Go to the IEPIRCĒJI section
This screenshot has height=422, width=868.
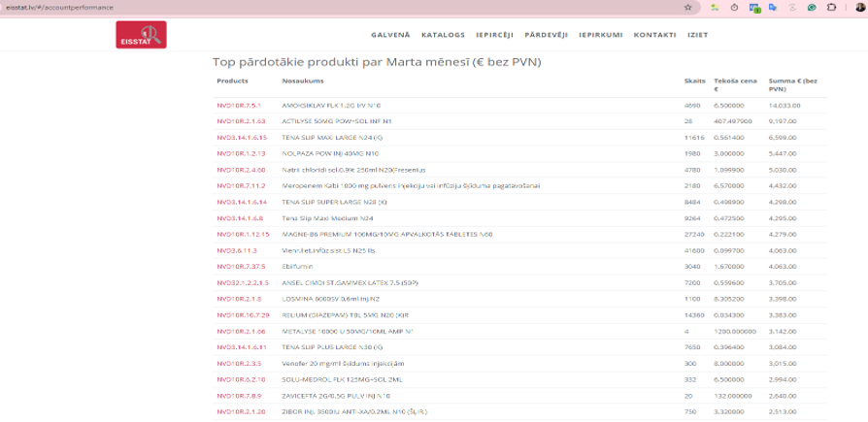tap(494, 35)
